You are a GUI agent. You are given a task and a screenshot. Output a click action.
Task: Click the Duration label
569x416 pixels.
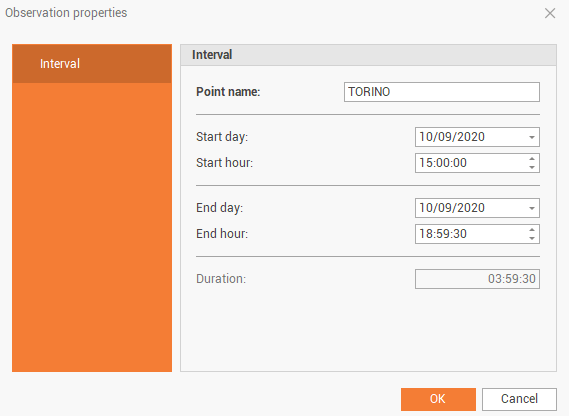[x=221, y=279]
